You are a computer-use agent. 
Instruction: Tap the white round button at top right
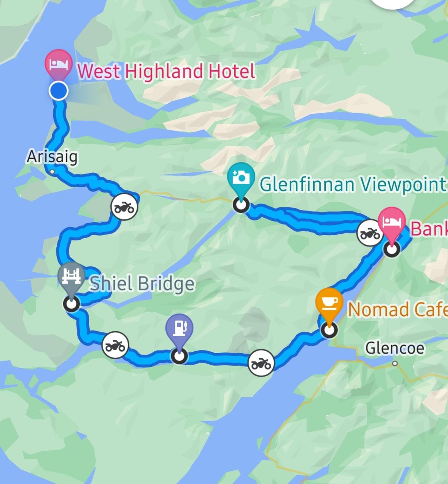click(393, 4)
